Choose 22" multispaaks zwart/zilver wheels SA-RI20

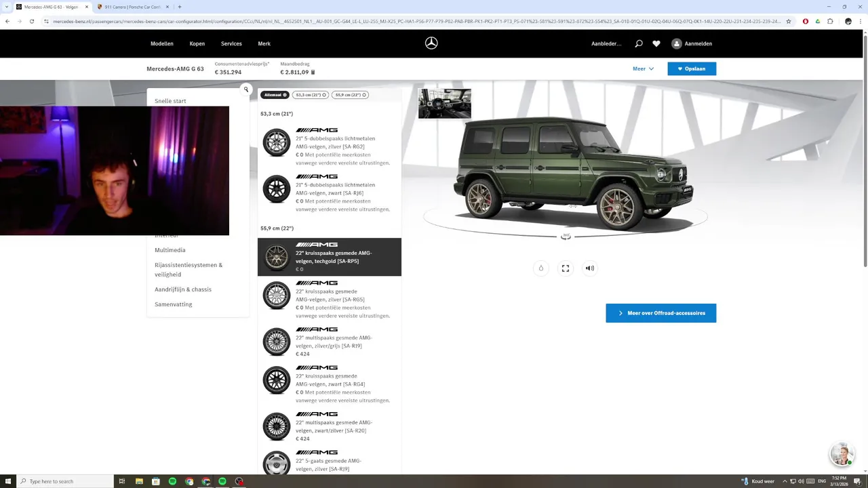tap(330, 426)
